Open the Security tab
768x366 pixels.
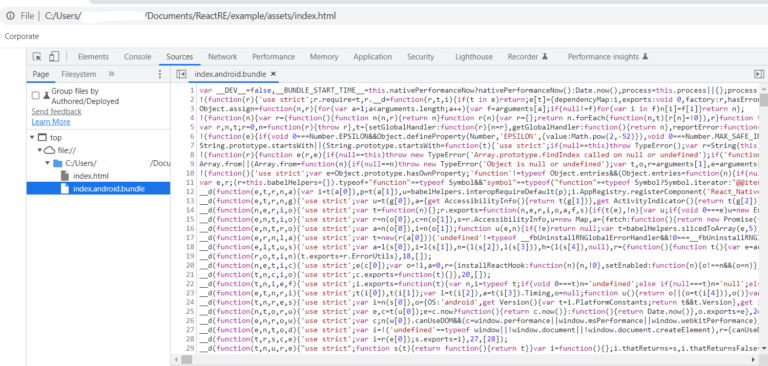(x=420, y=57)
